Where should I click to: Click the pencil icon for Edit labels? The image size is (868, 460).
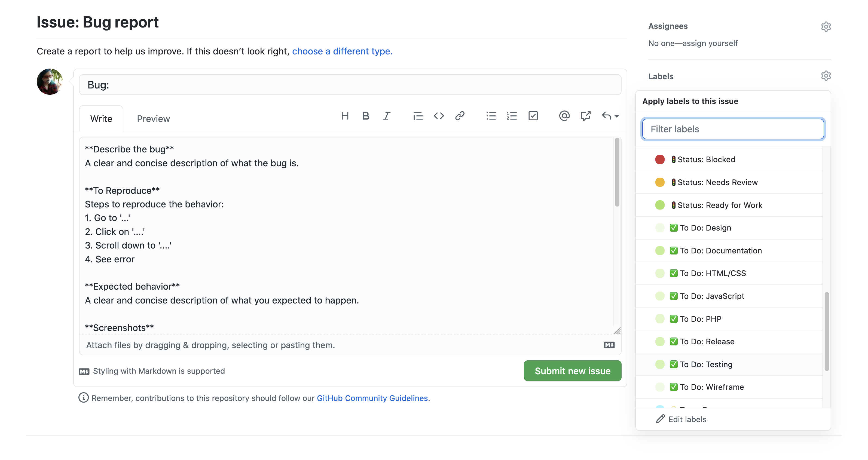(x=661, y=419)
